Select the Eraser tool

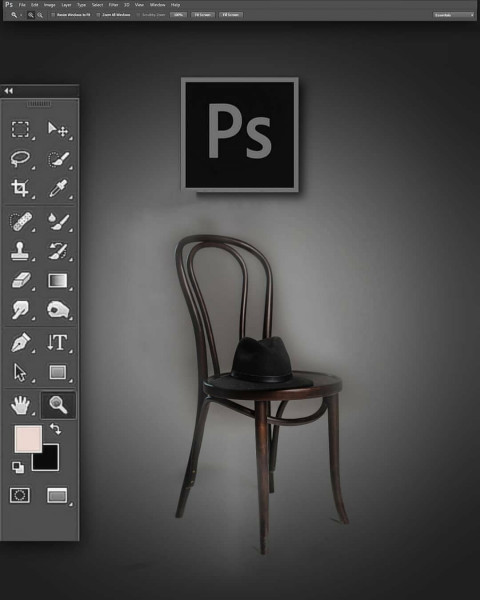(21, 280)
